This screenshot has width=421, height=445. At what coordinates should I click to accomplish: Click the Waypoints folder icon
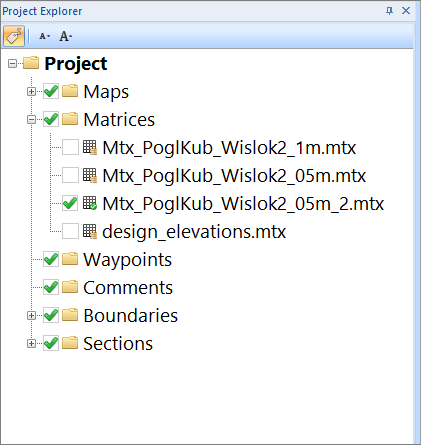coord(70,259)
